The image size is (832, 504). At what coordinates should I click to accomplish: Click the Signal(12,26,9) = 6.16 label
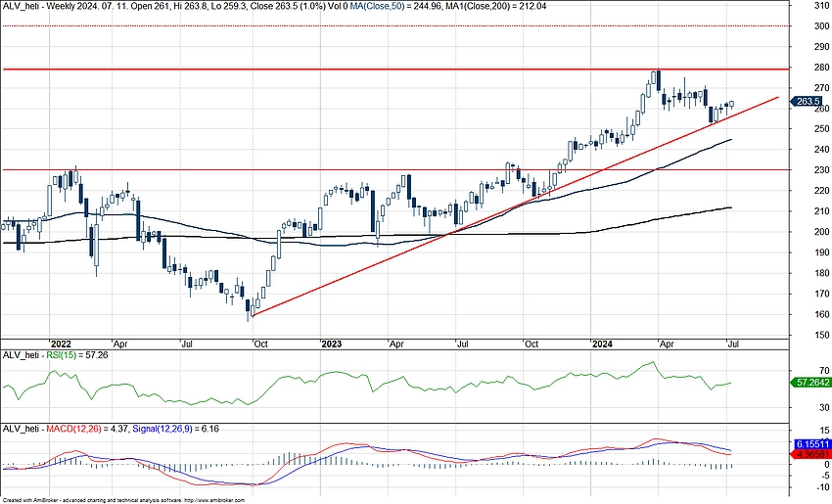[x=175, y=429]
